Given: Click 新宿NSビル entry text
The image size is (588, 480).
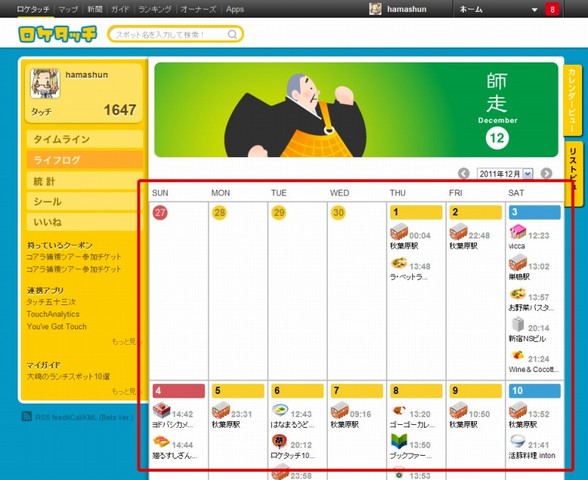Looking at the screenshot, I should click(527, 339).
